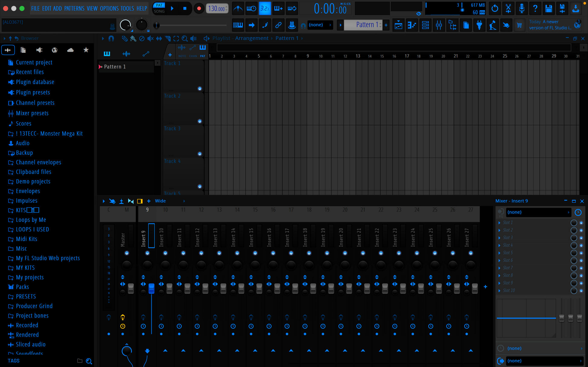The height and width of the screenshot is (367, 588).
Task: Click the tempo 130.000 field
Action: tap(217, 8)
